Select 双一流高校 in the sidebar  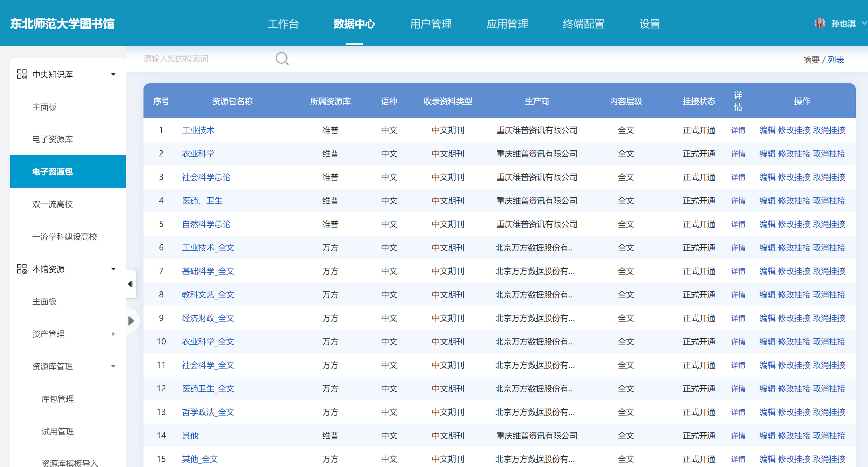52,204
